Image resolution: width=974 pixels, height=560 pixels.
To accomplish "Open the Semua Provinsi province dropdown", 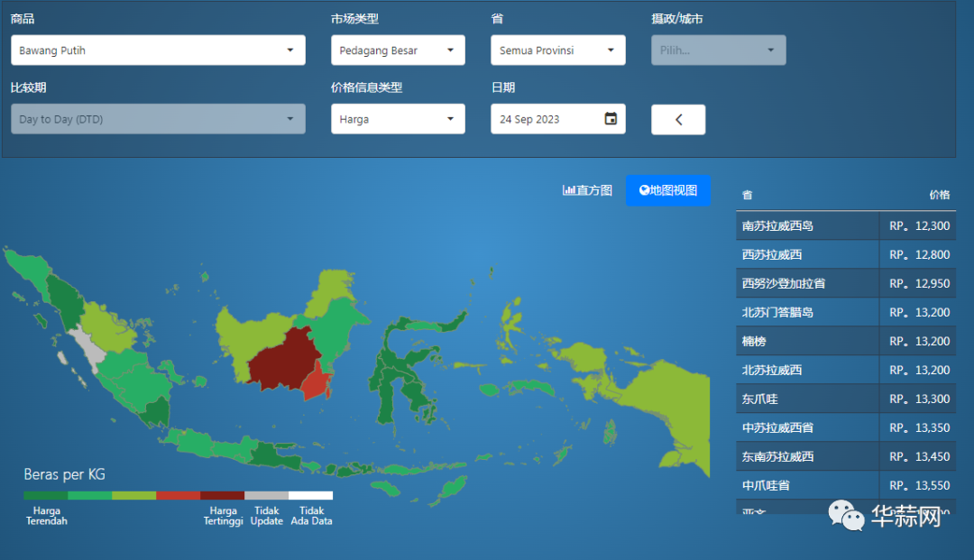I will [558, 50].
